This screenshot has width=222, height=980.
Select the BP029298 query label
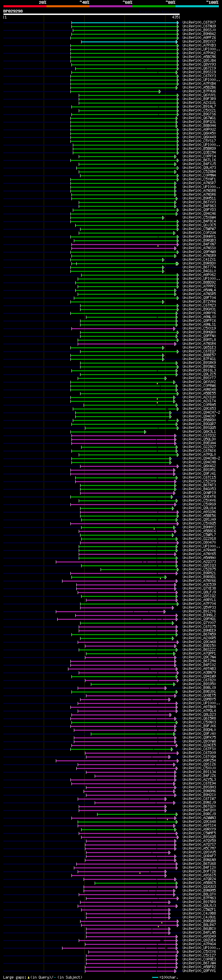[x=13, y=11]
